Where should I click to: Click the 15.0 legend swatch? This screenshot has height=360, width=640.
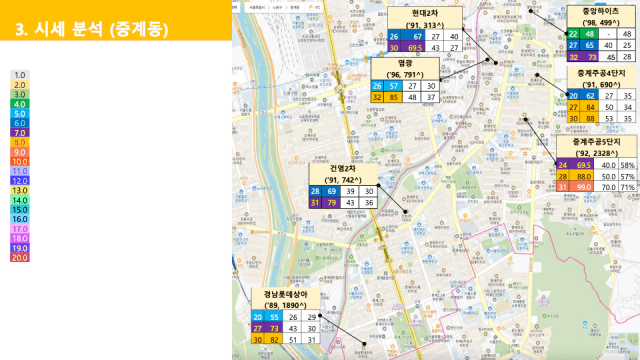tap(20, 210)
